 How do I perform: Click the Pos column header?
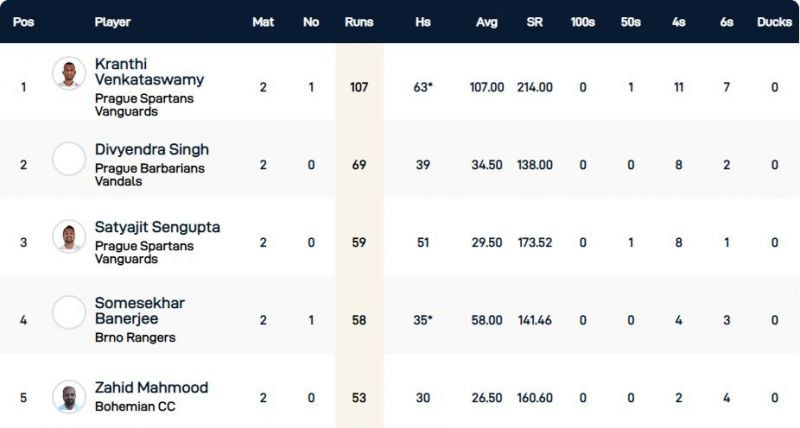point(22,22)
